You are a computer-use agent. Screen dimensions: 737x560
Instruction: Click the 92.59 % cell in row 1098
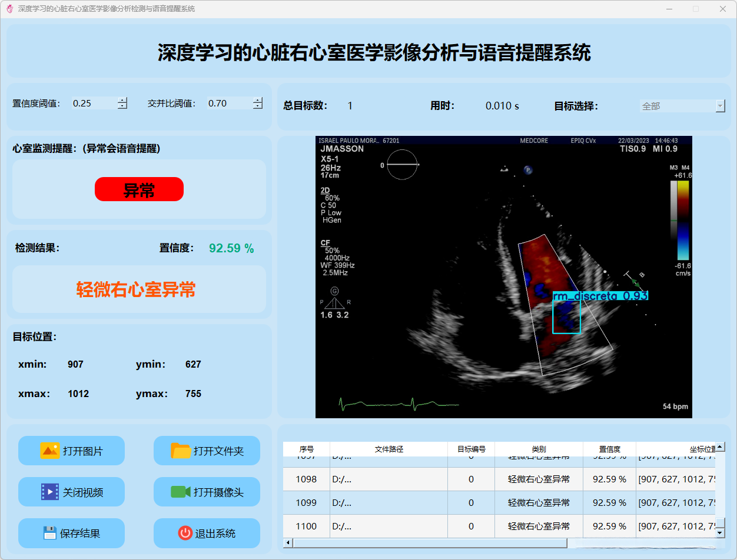coord(610,479)
